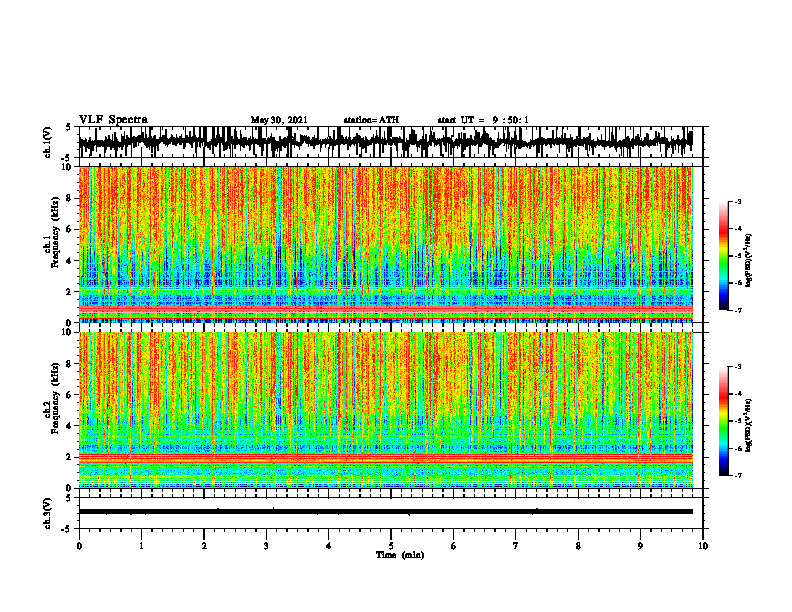The height and width of the screenshot is (612, 792).
Task: Click the "-7" label on ch.2 color bar
Action: pos(738,475)
